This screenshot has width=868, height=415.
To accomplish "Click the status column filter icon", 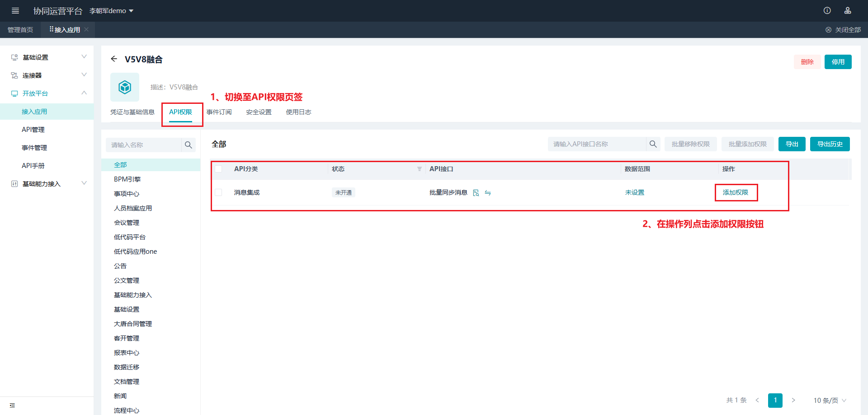I will click(x=419, y=169).
